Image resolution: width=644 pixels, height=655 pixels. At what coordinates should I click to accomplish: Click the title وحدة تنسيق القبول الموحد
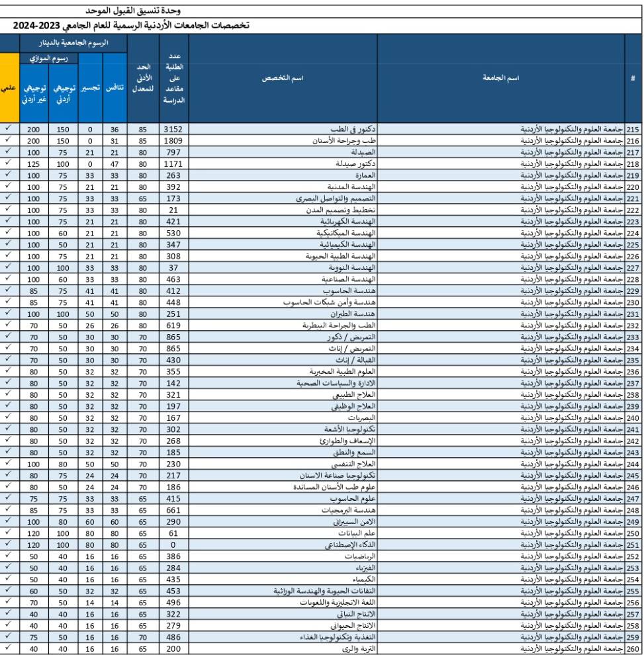pyautogui.click(x=137, y=12)
